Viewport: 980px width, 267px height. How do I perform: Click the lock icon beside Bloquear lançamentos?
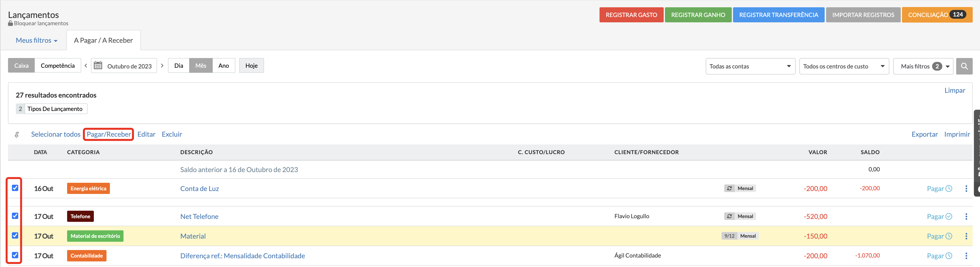coord(10,24)
